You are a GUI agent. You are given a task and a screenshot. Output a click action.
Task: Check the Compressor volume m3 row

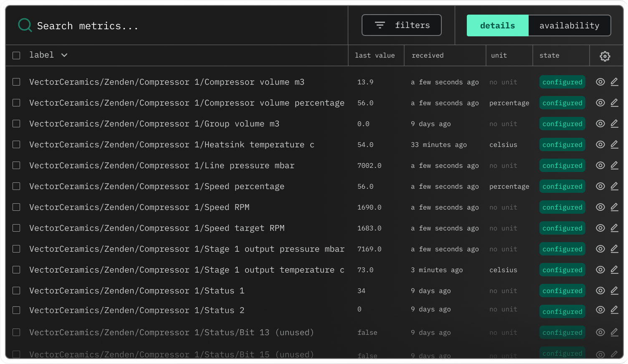pos(16,82)
